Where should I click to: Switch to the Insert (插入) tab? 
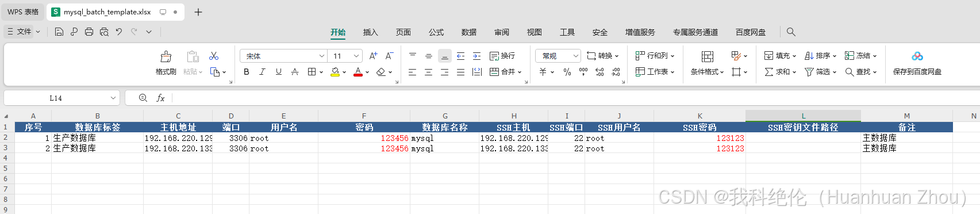[x=371, y=32]
